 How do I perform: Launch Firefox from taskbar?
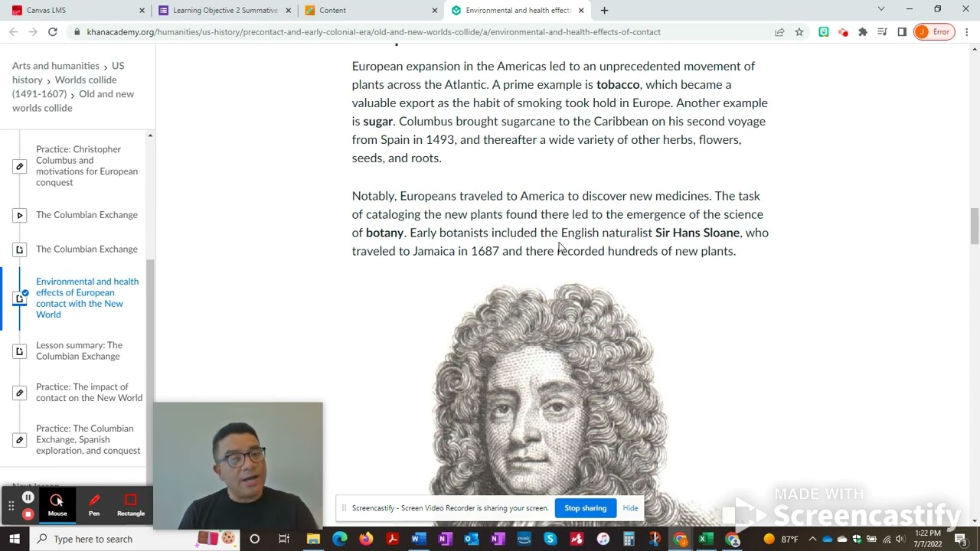pyautogui.click(x=366, y=539)
